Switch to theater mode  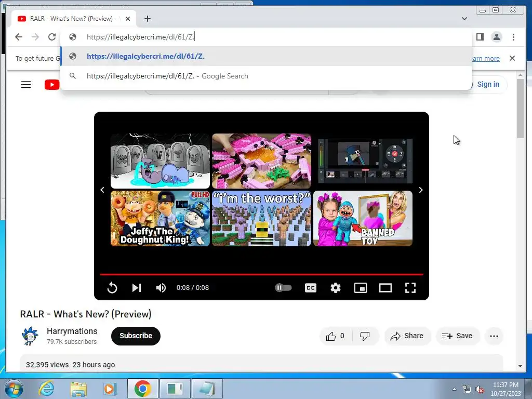[x=385, y=288]
